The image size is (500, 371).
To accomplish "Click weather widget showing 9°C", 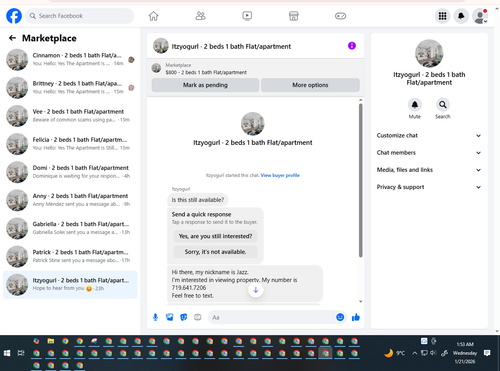I will tap(395, 353).
